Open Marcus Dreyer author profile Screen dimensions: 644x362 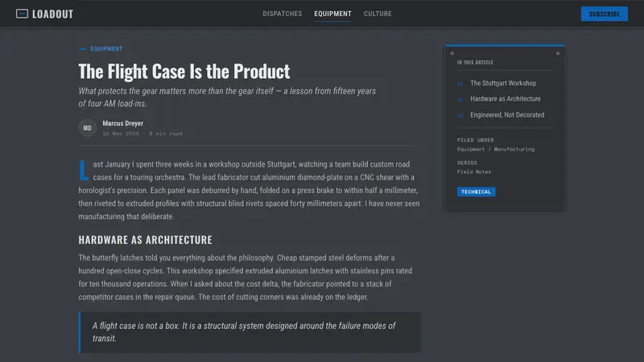(x=123, y=123)
